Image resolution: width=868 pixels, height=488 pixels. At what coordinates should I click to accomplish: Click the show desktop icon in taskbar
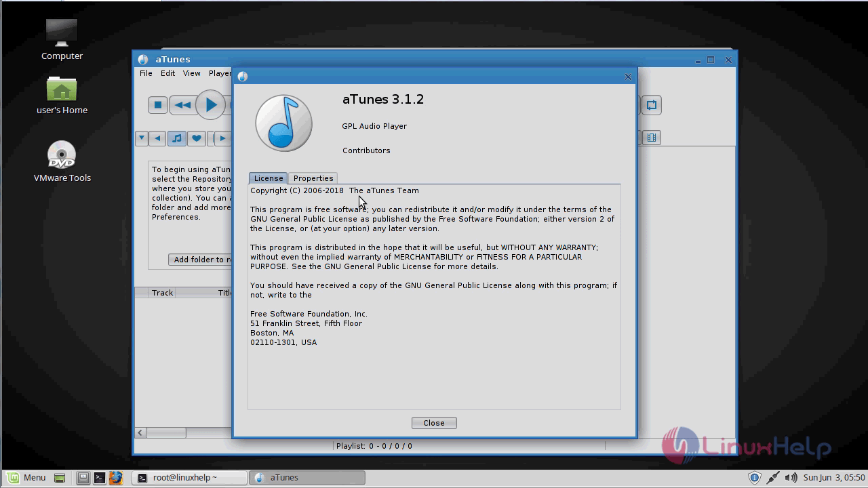pos(60,478)
